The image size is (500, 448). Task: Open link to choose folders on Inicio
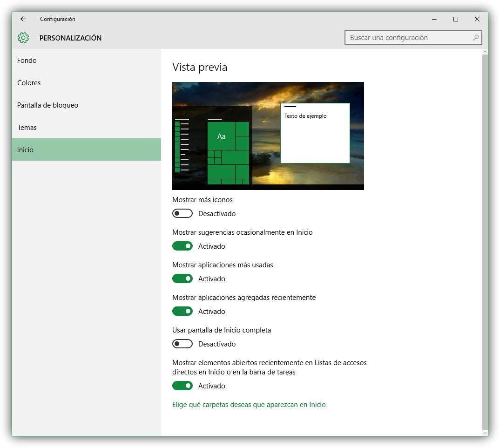(249, 405)
